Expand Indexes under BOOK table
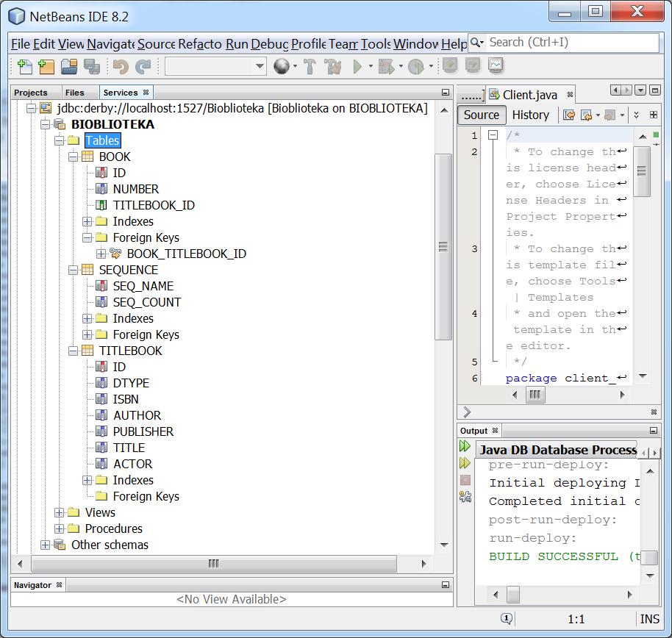Image resolution: width=672 pixels, height=638 pixels. pos(87,221)
